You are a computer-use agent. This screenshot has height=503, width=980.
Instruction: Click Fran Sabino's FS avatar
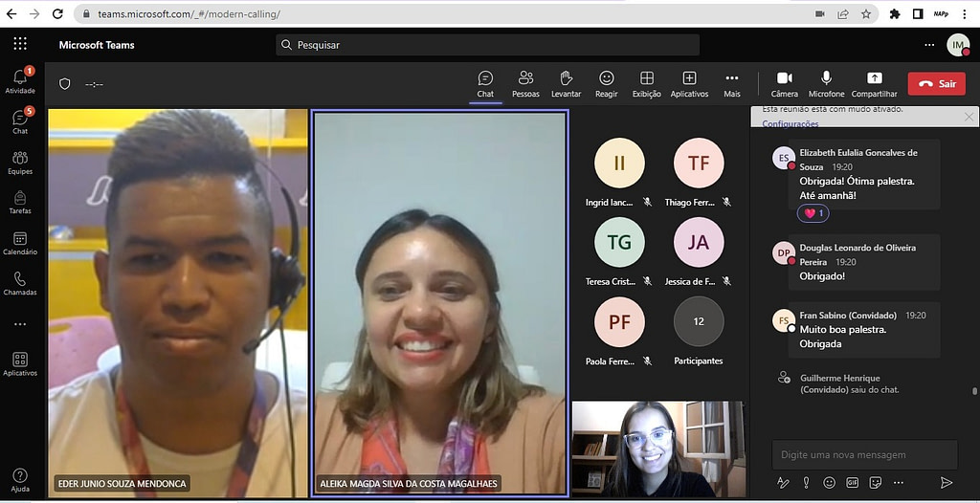point(783,320)
